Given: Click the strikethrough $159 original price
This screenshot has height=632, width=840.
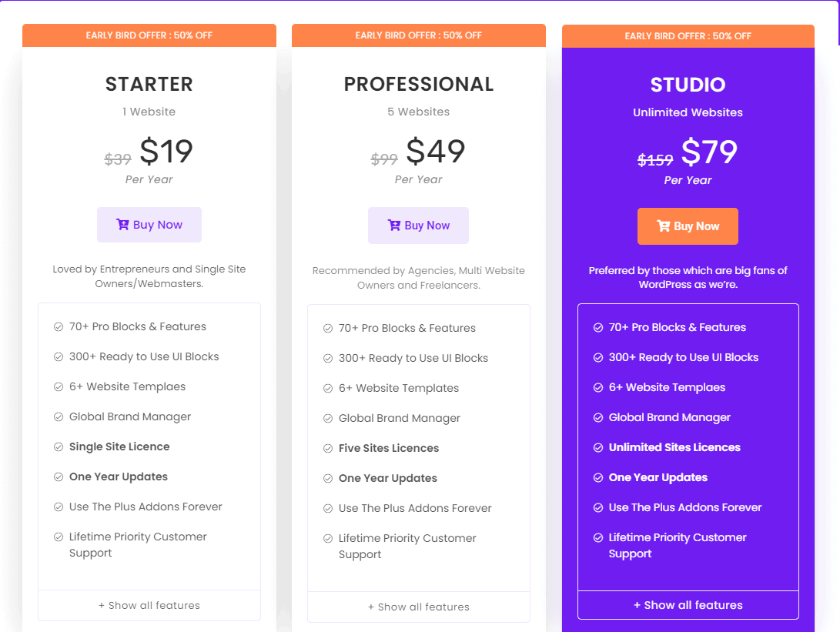Looking at the screenshot, I should tap(654, 160).
